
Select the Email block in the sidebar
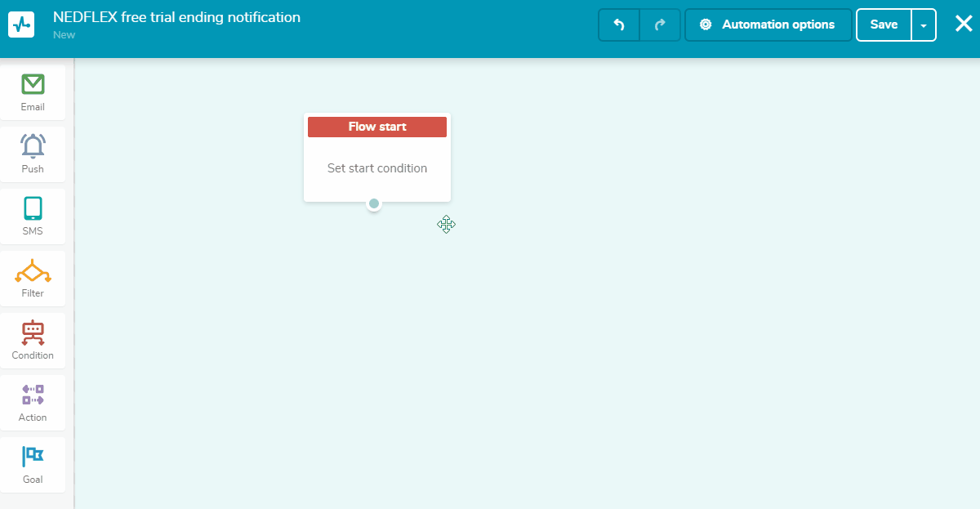(33, 92)
